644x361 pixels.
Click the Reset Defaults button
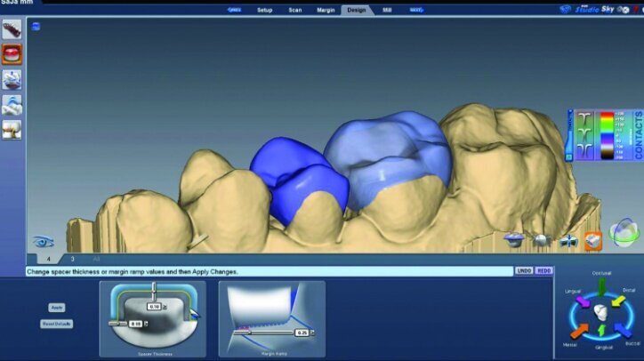[x=56, y=324]
